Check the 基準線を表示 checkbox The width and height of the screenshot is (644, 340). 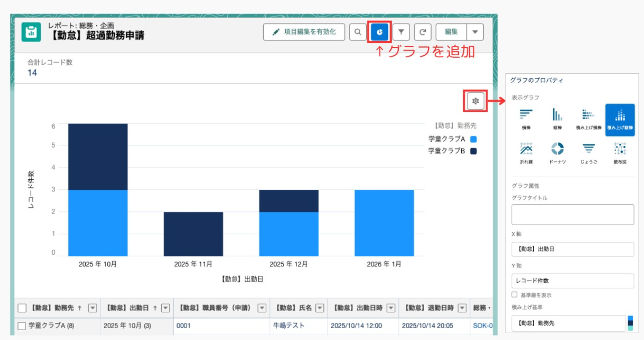(x=514, y=294)
